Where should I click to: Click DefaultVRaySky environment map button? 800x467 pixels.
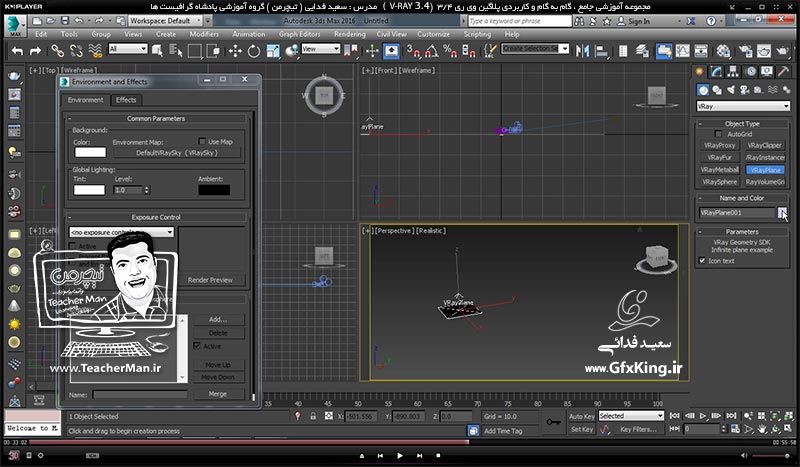pos(177,153)
